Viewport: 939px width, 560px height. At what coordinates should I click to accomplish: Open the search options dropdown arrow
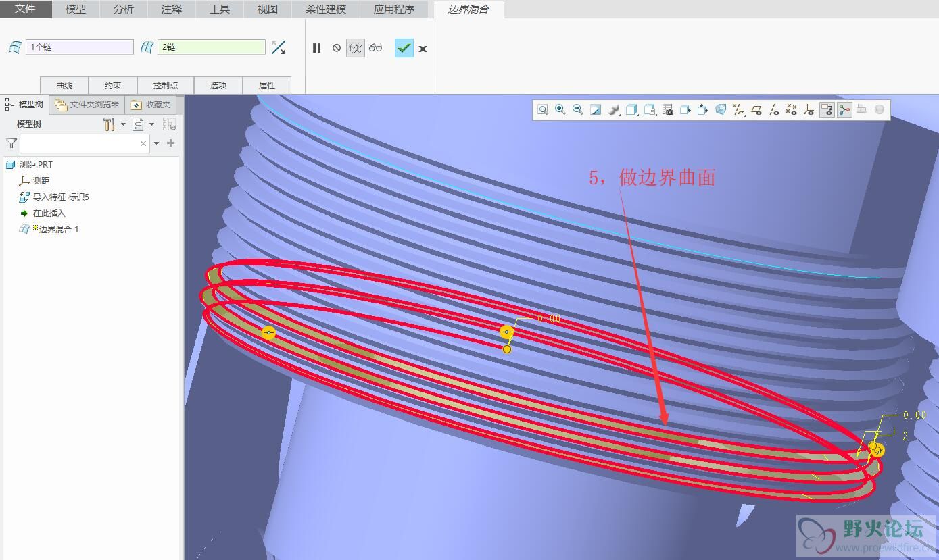(x=157, y=143)
